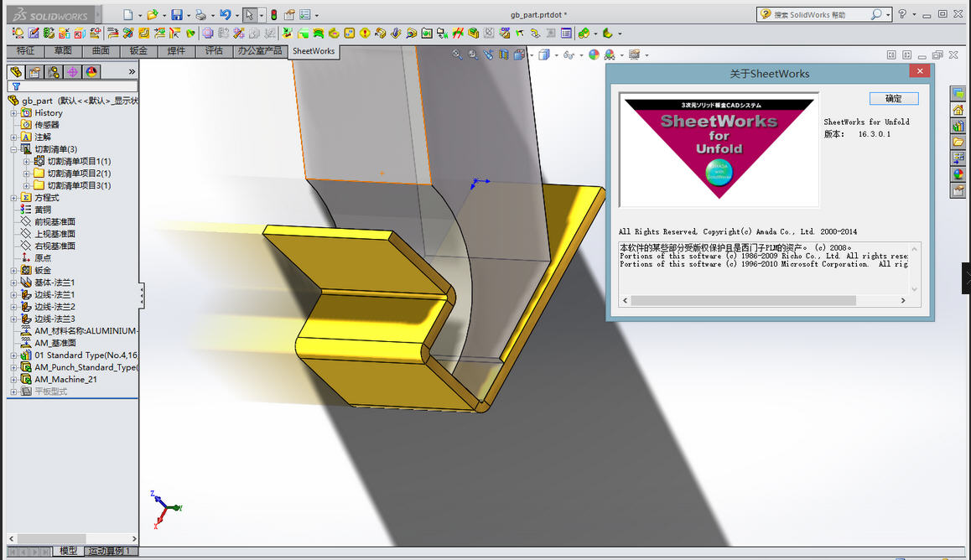971x560 pixels.
Task: Switch to the 办公室产品 tab
Action: (x=260, y=51)
